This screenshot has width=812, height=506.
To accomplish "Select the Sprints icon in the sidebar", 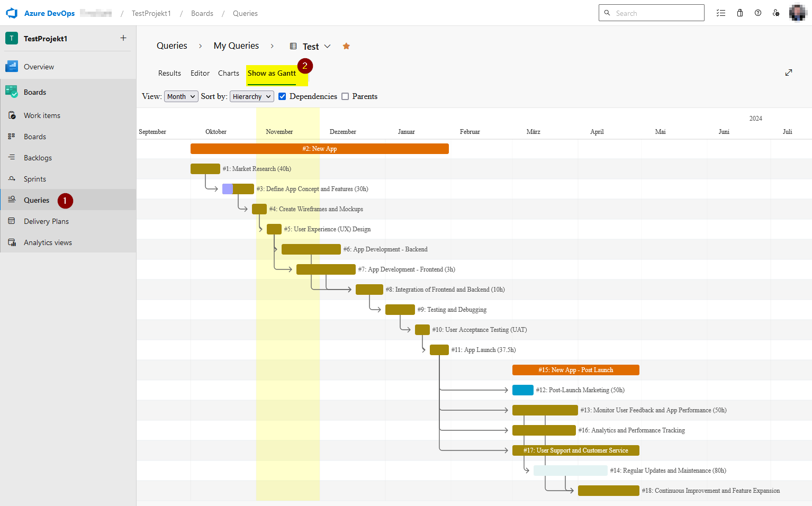I will click(x=12, y=179).
